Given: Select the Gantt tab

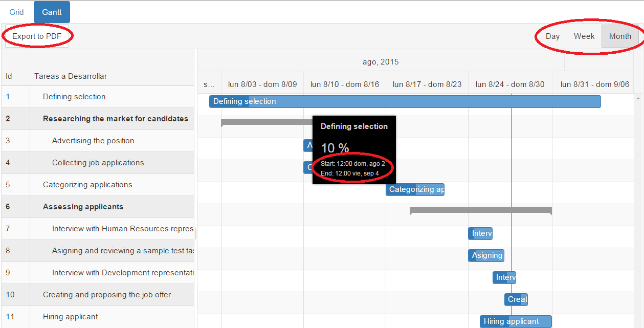Looking at the screenshot, I should (x=52, y=12).
